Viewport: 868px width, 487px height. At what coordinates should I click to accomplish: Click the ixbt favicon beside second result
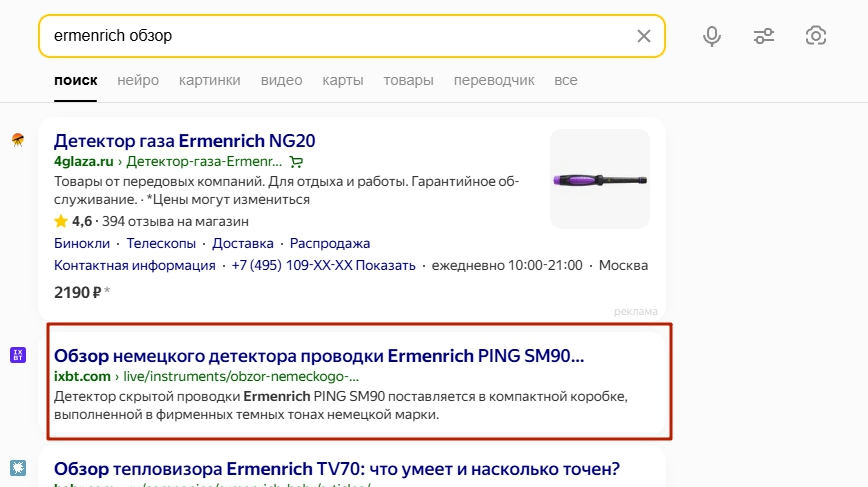tap(18, 355)
